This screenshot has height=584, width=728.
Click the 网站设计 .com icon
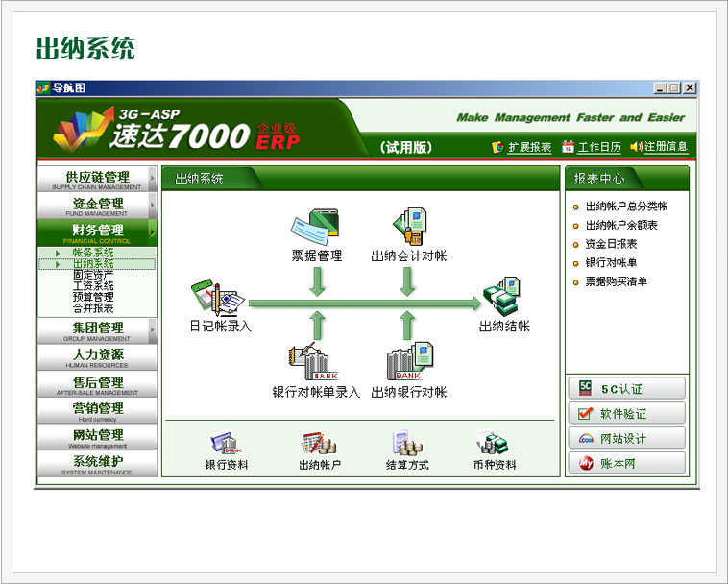coord(586,438)
